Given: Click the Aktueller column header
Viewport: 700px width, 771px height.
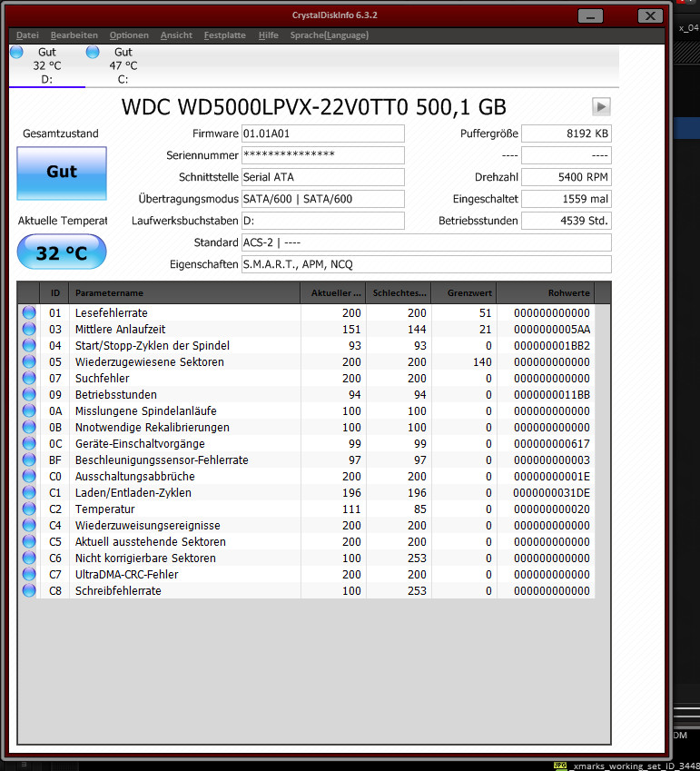Looking at the screenshot, I should pyautogui.click(x=333, y=292).
